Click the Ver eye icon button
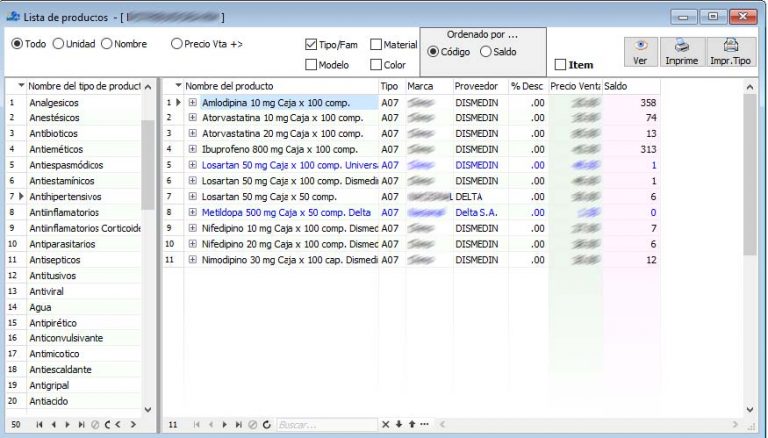The width and height of the screenshot is (768, 438). coord(640,51)
